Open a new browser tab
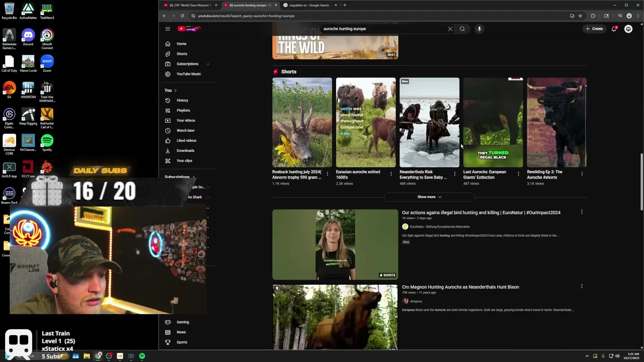 (345, 5)
